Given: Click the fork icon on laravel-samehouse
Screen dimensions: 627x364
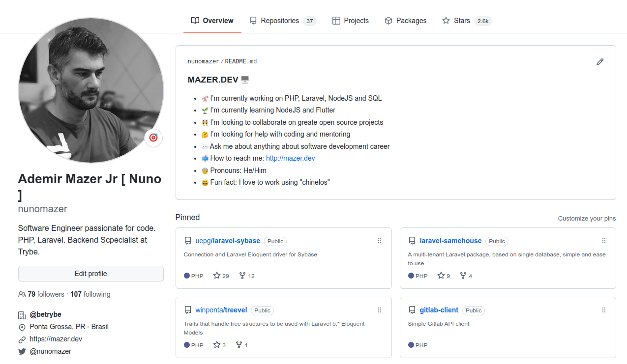Looking at the screenshot, I should 463,276.
